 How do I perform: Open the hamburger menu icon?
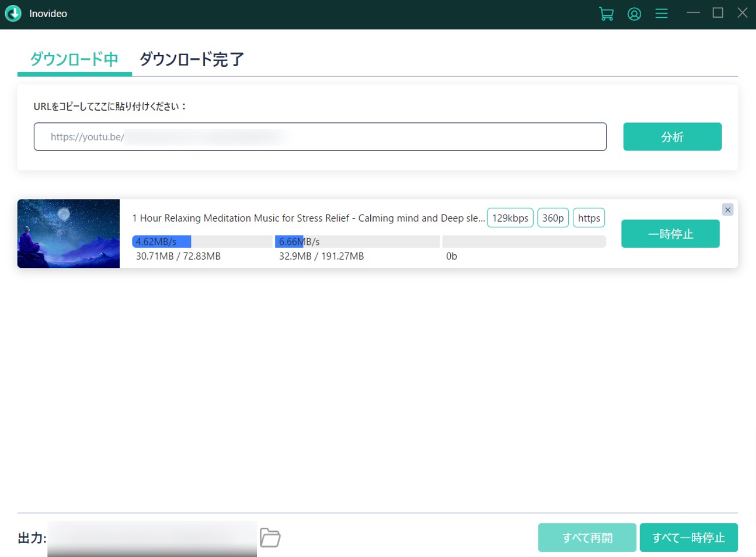(x=662, y=14)
